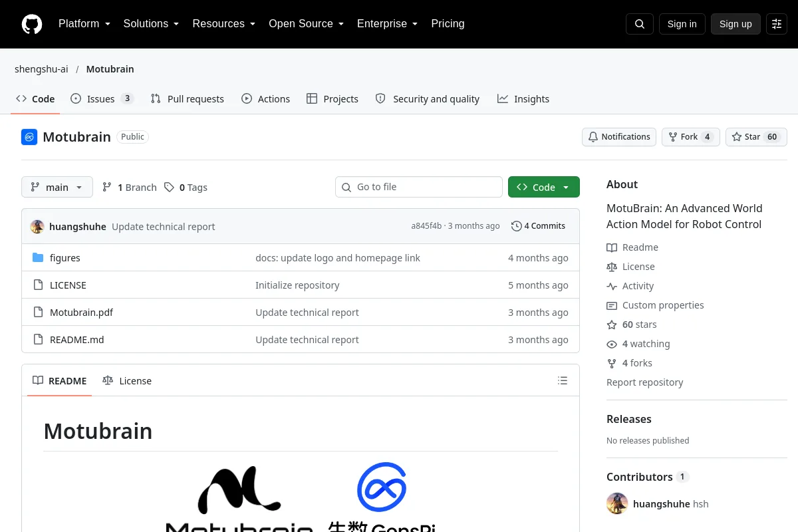798x532 pixels.
Task: Open 'docs: update logo and homepage link' commit
Action: [338, 258]
